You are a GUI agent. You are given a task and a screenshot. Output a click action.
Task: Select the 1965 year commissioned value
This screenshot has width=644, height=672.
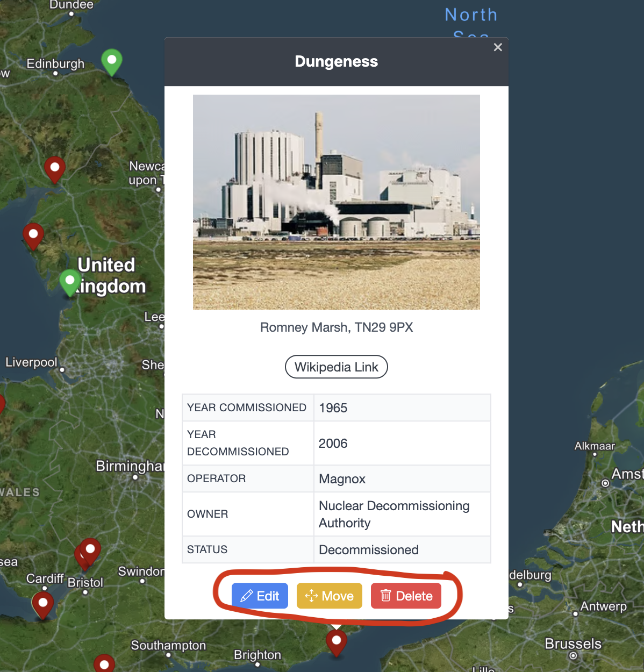click(333, 408)
